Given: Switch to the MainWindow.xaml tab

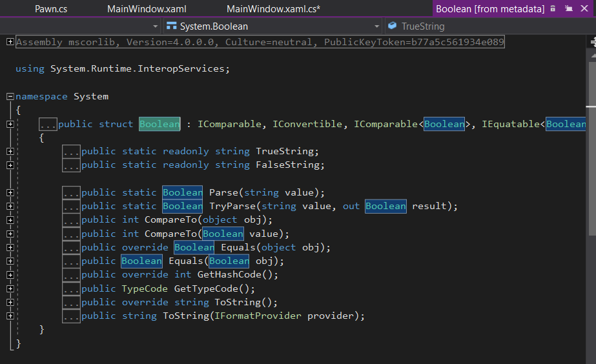Looking at the screenshot, I should coord(156,8).
